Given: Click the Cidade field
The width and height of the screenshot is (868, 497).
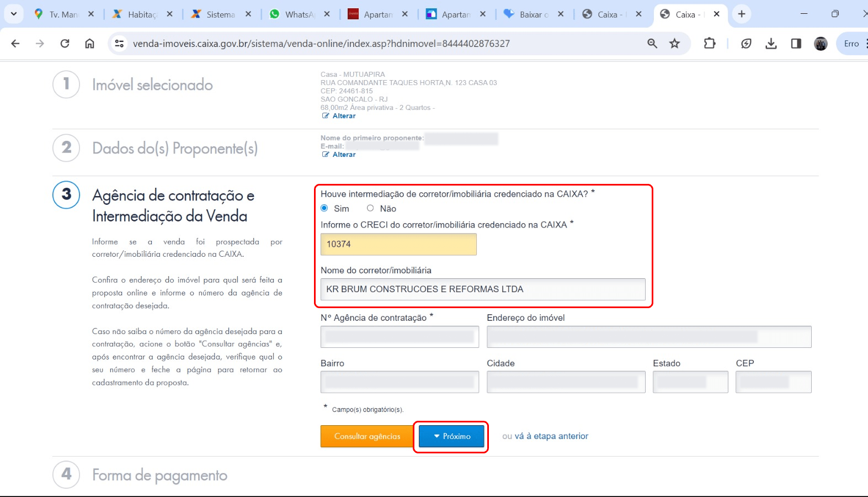Looking at the screenshot, I should 566,382.
